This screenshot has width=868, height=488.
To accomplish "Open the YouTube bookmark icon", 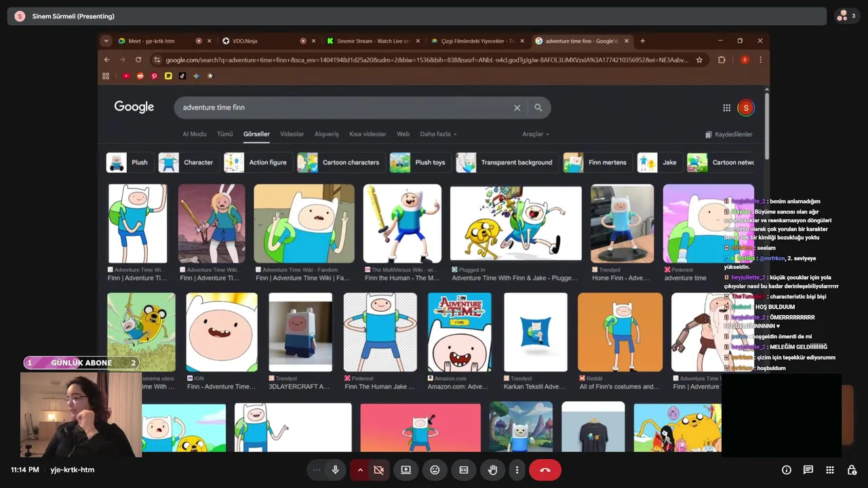I will (126, 76).
